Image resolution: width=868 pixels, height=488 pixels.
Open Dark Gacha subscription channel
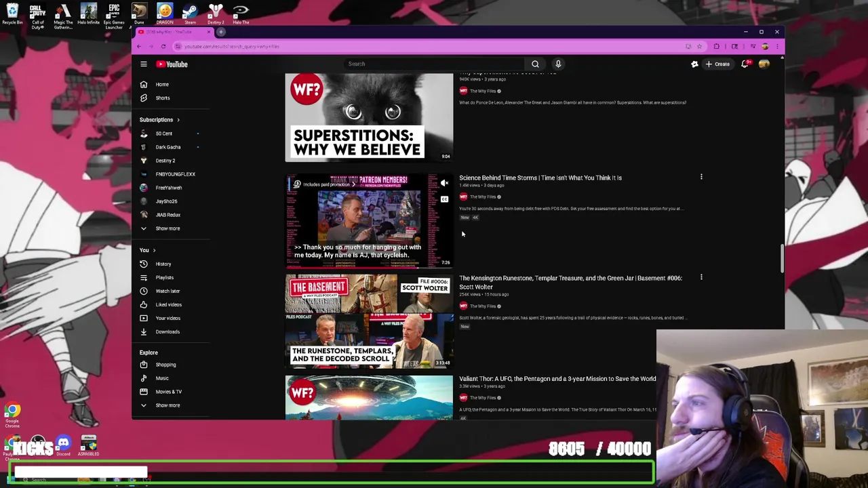point(170,147)
